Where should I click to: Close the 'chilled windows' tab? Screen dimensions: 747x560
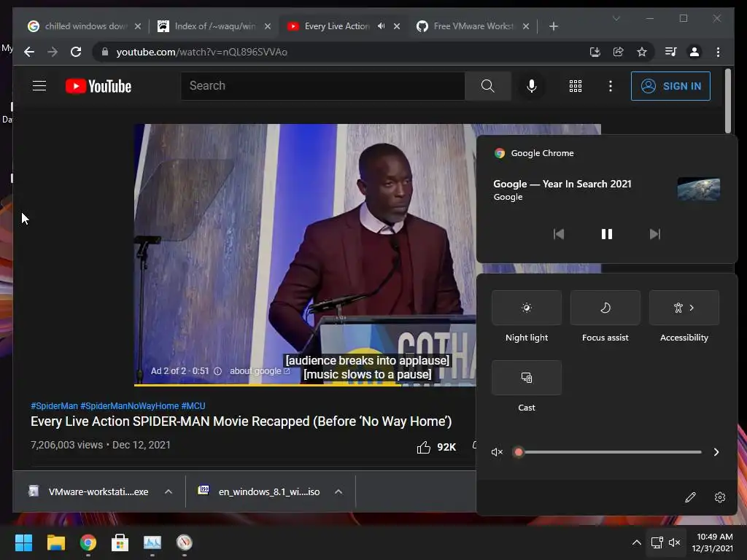[138, 26]
